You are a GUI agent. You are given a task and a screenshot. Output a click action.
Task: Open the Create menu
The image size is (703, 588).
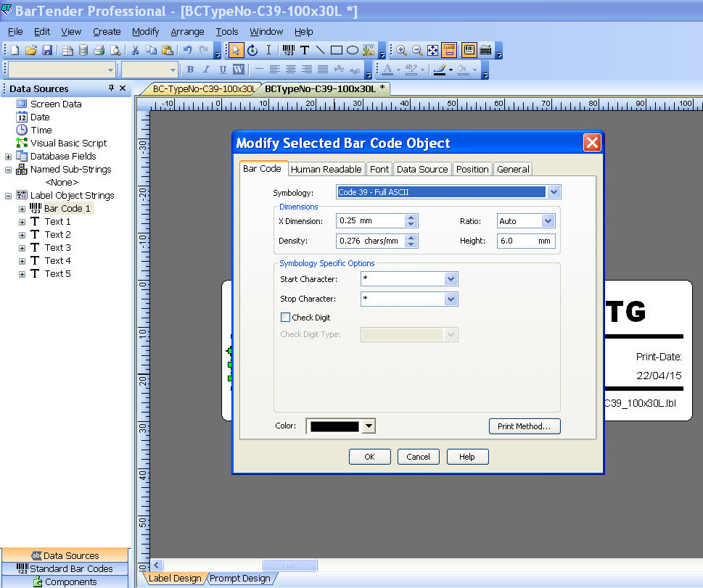click(x=107, y=32)
